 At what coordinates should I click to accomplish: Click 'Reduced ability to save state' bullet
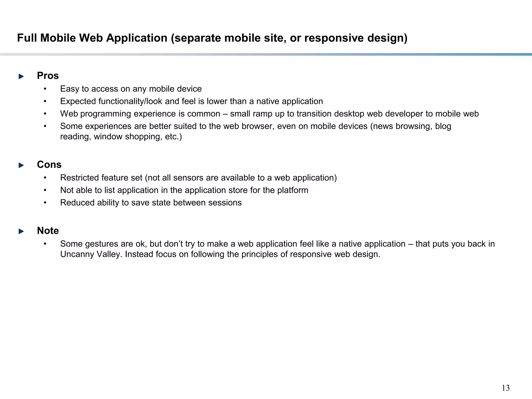point(151,203)
